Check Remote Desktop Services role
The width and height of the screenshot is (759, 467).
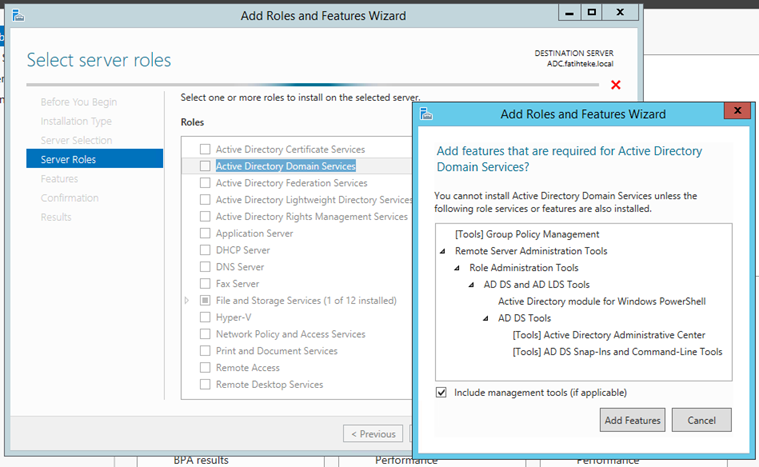pyautogui.click(x=205, y=384)
